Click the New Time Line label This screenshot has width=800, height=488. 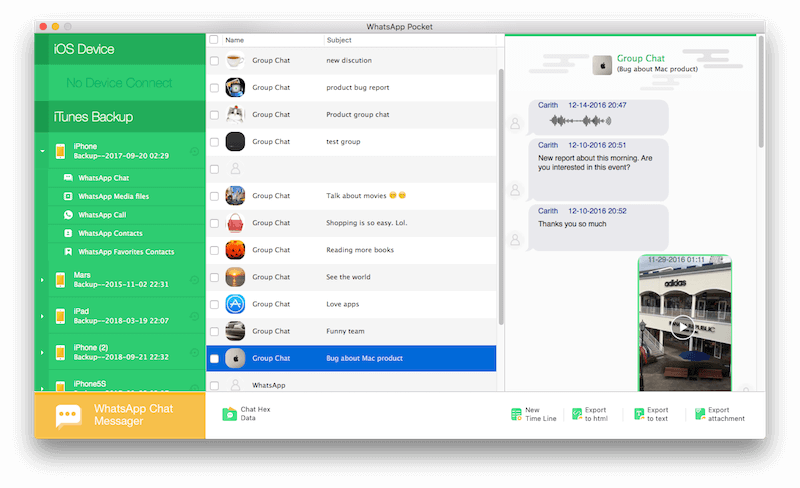540,414
